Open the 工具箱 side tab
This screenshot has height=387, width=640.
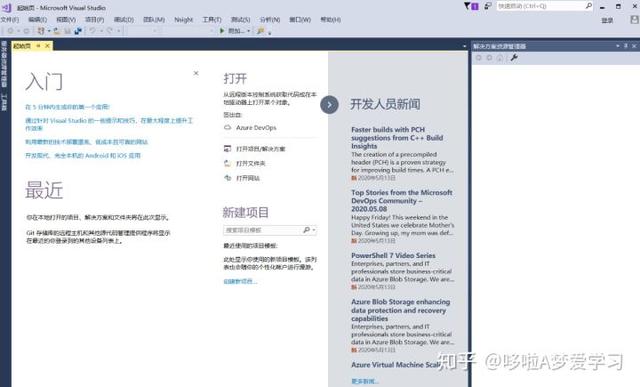click(x=4, y=102)
